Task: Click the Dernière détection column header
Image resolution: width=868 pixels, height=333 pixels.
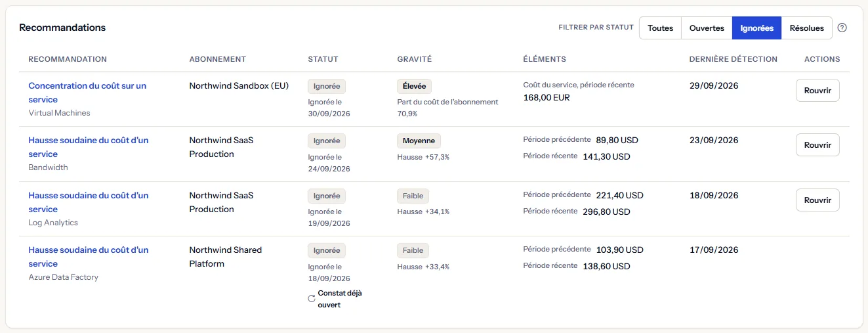Action: 733,59
